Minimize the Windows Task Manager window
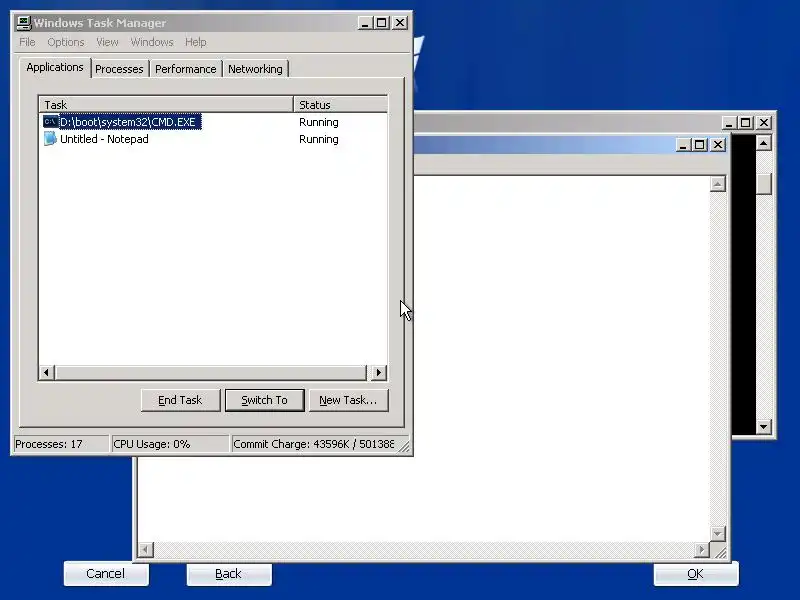 pos(365,23)
